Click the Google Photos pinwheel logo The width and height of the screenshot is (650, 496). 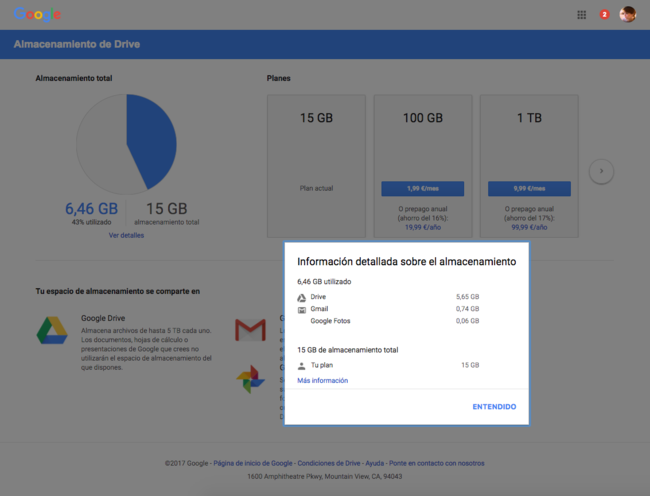(x=250, y=379)
